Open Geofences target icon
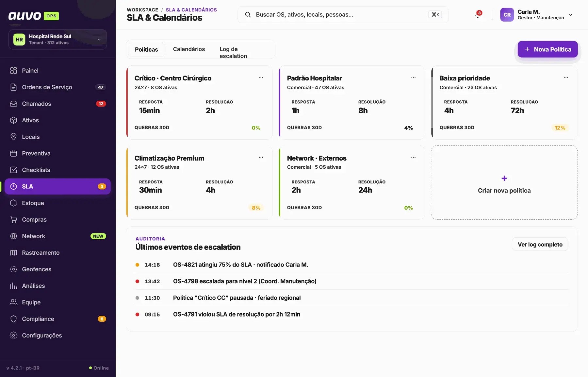 tap(13, 269)
